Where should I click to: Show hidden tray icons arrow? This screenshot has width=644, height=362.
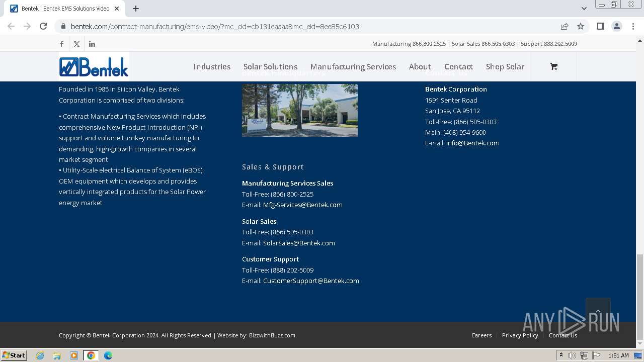(561, 355)
